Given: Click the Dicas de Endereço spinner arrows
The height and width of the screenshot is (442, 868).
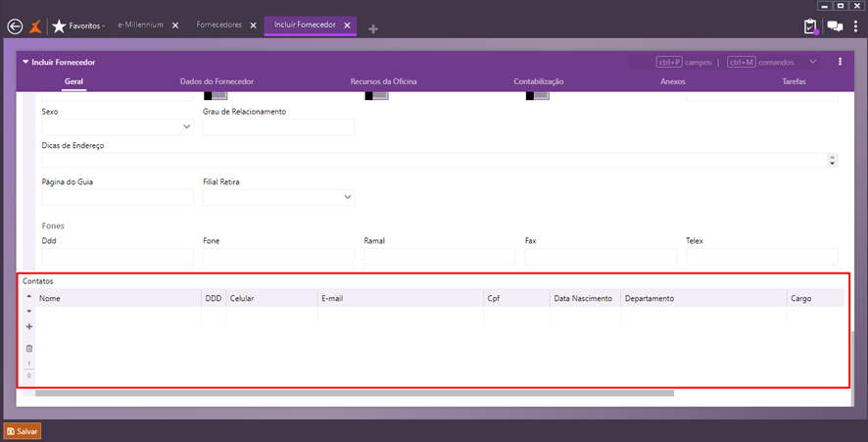Looking at the screenshot, I should click(832, 160).
